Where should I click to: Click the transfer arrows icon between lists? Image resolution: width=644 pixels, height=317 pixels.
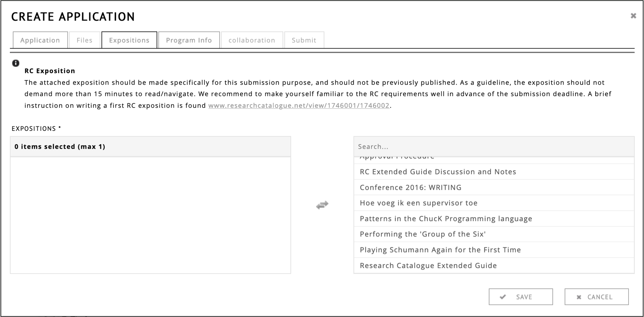[x=322, y=205]
